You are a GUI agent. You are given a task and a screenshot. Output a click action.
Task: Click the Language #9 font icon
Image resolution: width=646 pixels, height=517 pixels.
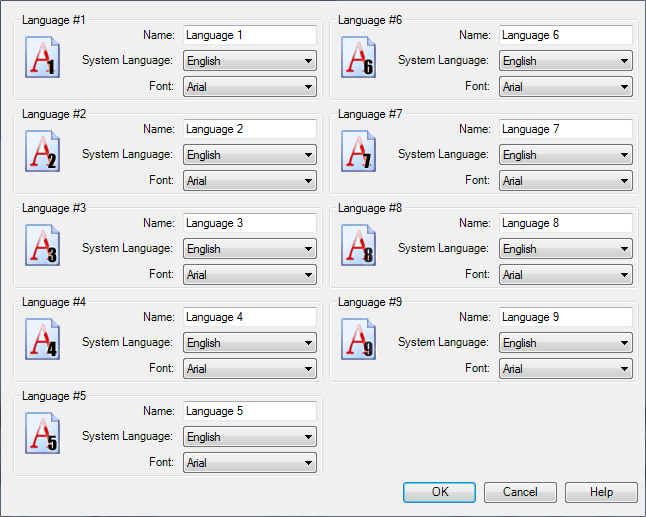pyautogui.click(x=358, y=341)
